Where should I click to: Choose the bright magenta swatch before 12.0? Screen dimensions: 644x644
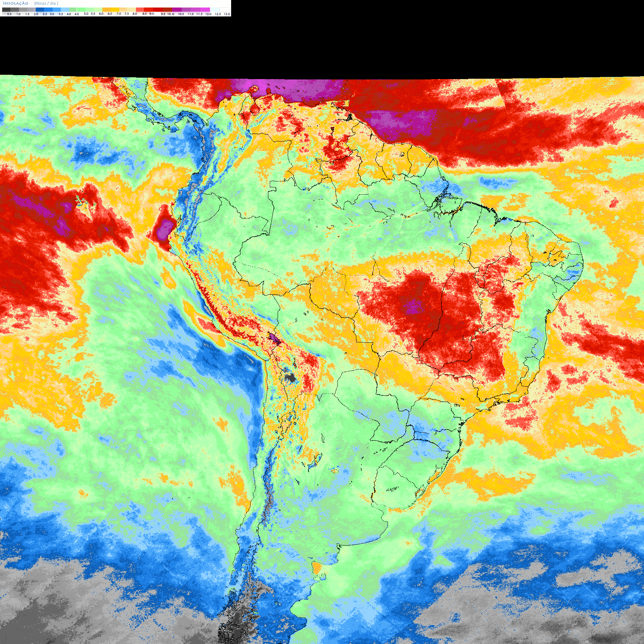(x=205, y=10)
